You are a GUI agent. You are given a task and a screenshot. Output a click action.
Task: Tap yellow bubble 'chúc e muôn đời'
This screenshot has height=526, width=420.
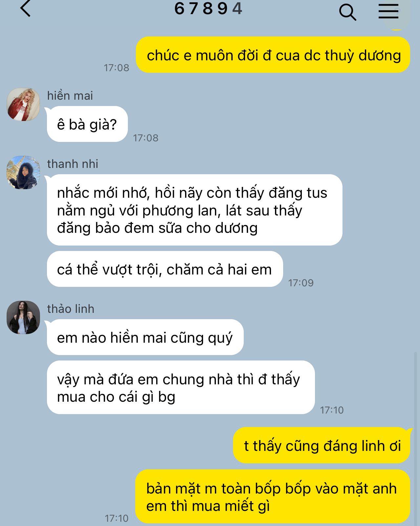pyautogui.click(x=273, y=55)
